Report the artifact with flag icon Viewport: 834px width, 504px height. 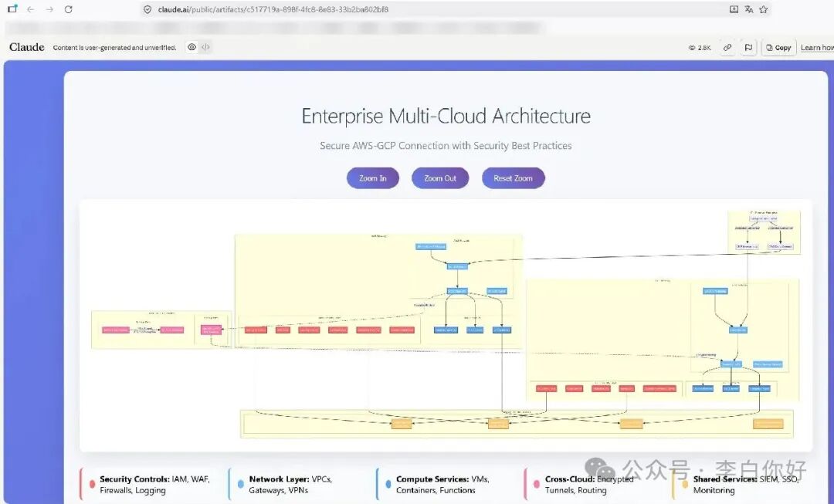[748, 48]
